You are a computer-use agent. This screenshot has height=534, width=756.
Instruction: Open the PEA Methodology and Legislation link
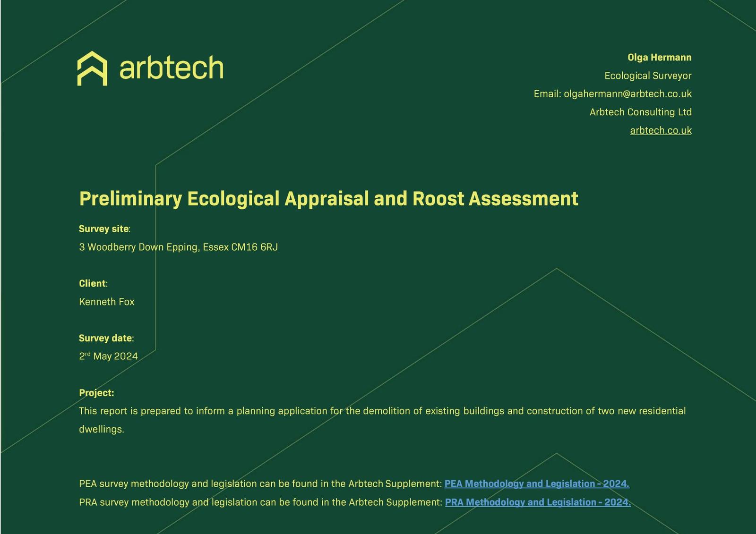[x=536, y=483]
